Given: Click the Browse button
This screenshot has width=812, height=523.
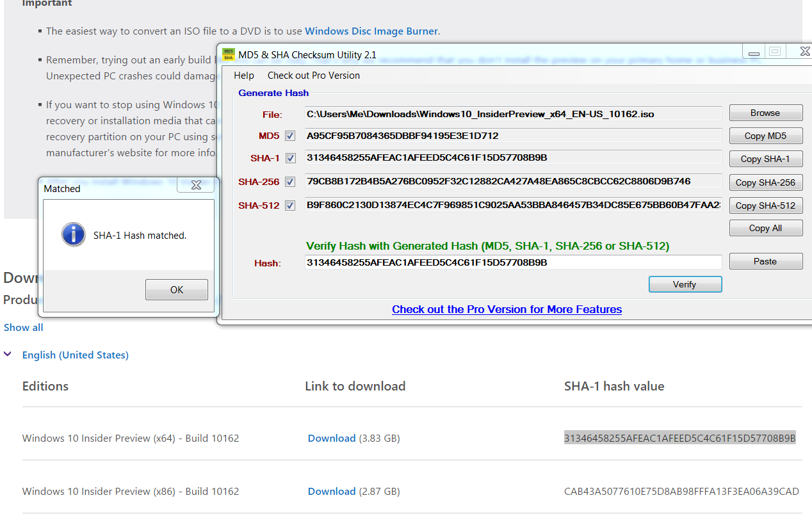Looking at the screenshot, I should click(x=766, y=113).
